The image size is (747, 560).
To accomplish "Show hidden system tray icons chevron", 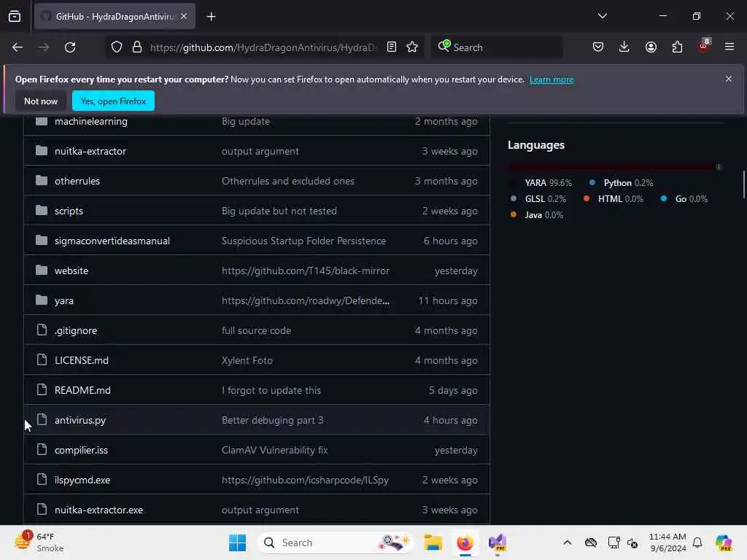I will pos(568,542).
